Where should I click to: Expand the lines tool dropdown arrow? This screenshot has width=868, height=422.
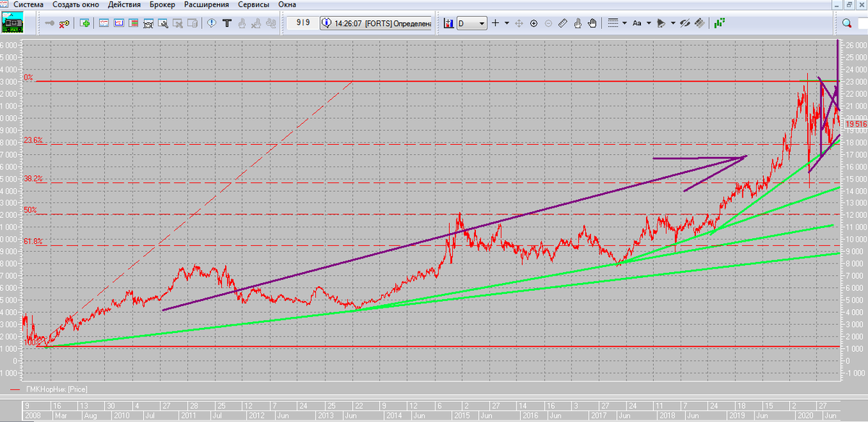coord(624,23)
